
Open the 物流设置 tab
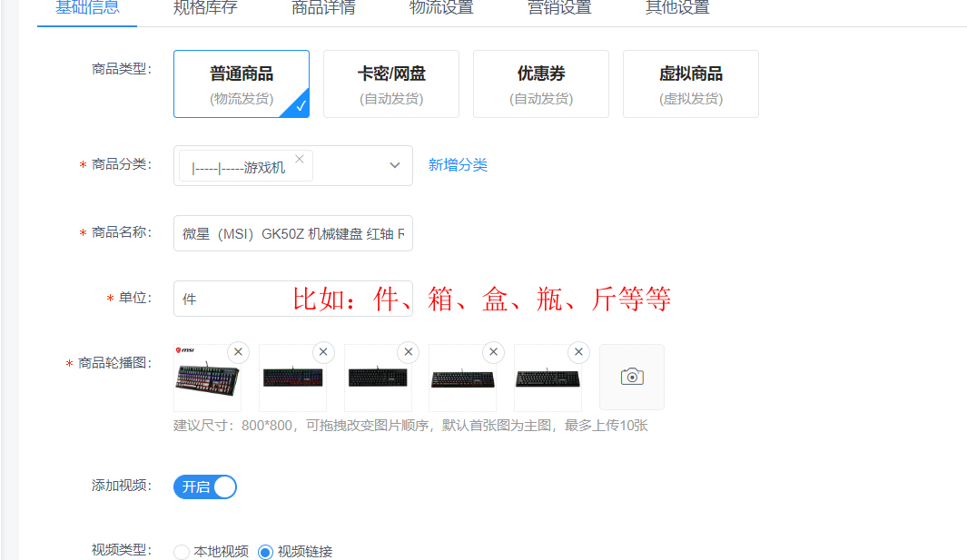click(x=441, y=9)
